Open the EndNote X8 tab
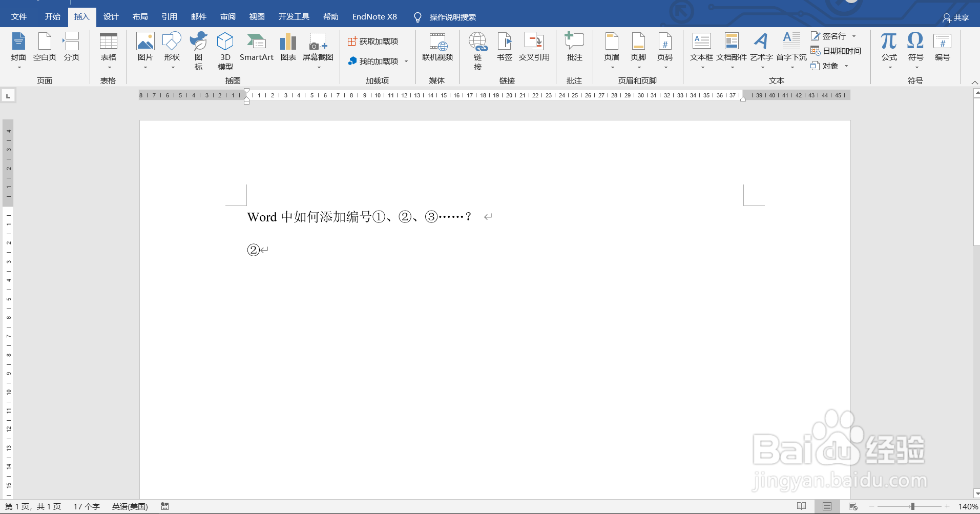 (374, 17)
